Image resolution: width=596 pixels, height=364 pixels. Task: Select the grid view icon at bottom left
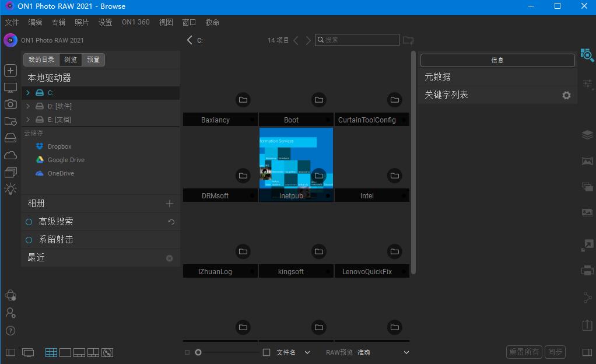[51, 352]
